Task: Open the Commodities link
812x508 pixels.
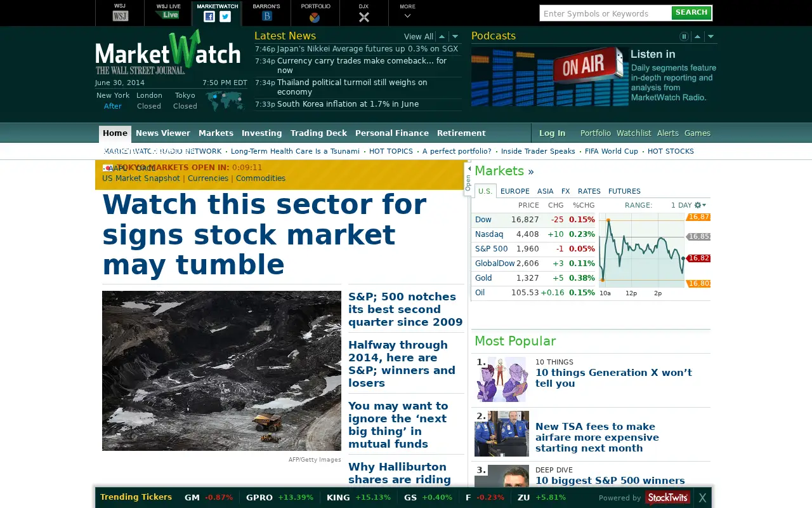Action: [x=261, y=178]
